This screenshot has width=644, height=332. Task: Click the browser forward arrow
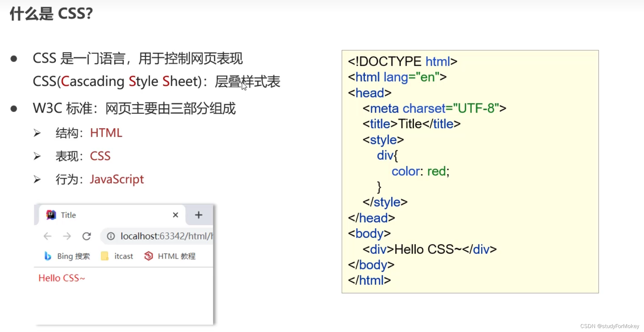click(67, 236)
